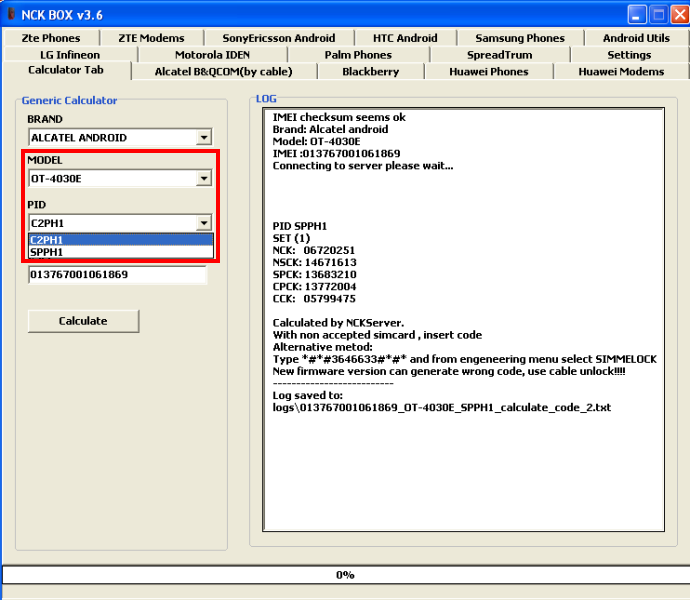Go to SonyEricsson Android tab
The width and height of the screenshot is (690, 600).
point(279,38)
